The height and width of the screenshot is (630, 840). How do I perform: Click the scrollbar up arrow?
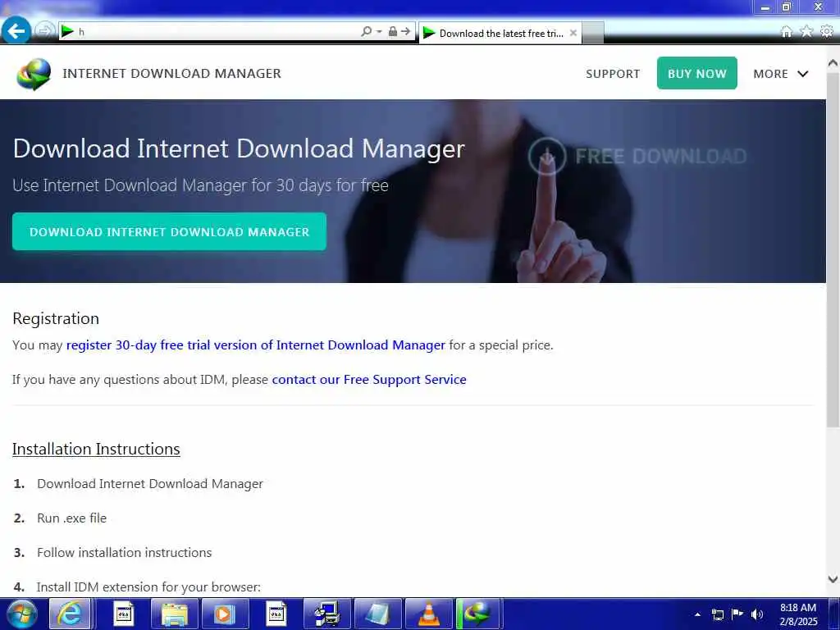point(833,63)
